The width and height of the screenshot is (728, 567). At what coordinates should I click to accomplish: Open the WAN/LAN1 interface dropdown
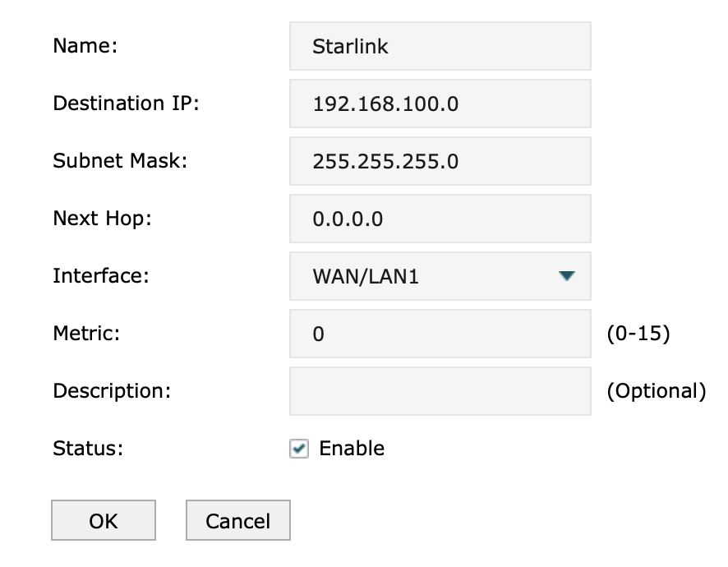click(440, 276)
